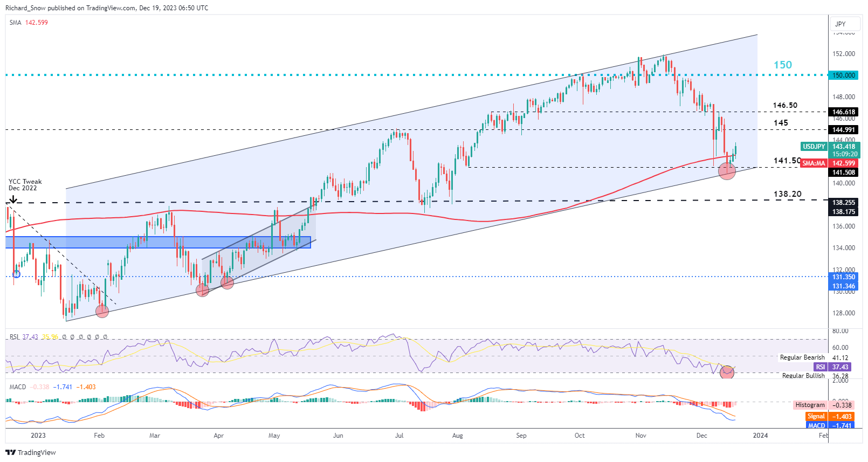Select the pink circle marker at the February low
The width and height of the screenshot is (868, 462).
(x=102, y=311)
